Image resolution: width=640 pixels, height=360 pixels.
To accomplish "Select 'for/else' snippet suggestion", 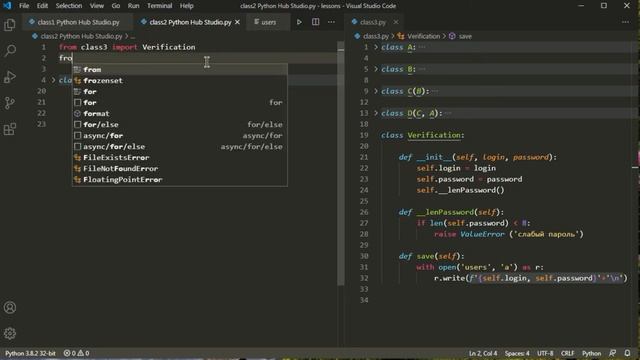I will coord(180,125).
